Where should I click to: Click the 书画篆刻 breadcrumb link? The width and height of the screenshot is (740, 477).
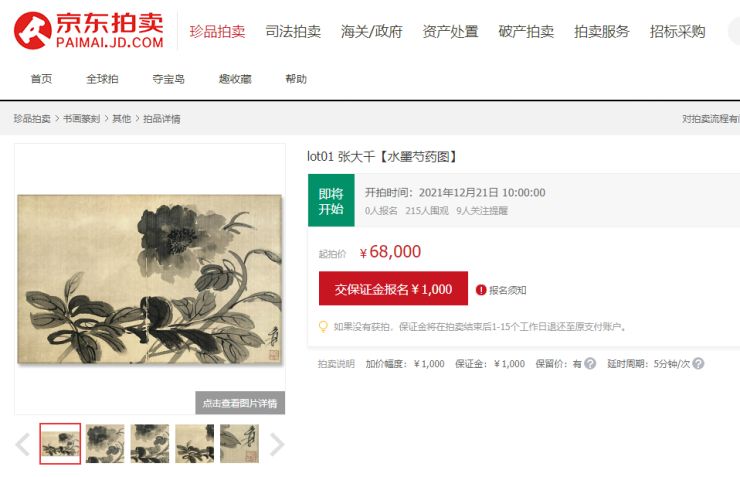pos(81,118)
